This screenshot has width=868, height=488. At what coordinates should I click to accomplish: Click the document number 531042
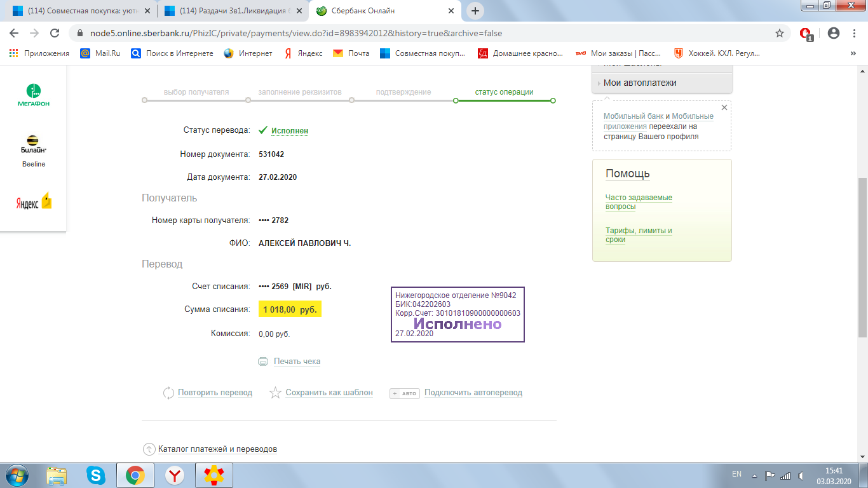(x=271, y=154)
